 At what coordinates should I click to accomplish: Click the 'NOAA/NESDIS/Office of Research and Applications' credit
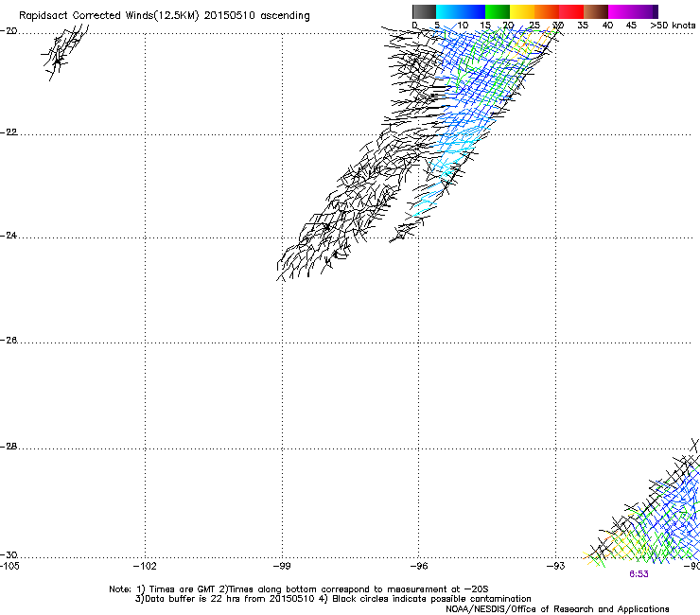(x=557, y=609)
